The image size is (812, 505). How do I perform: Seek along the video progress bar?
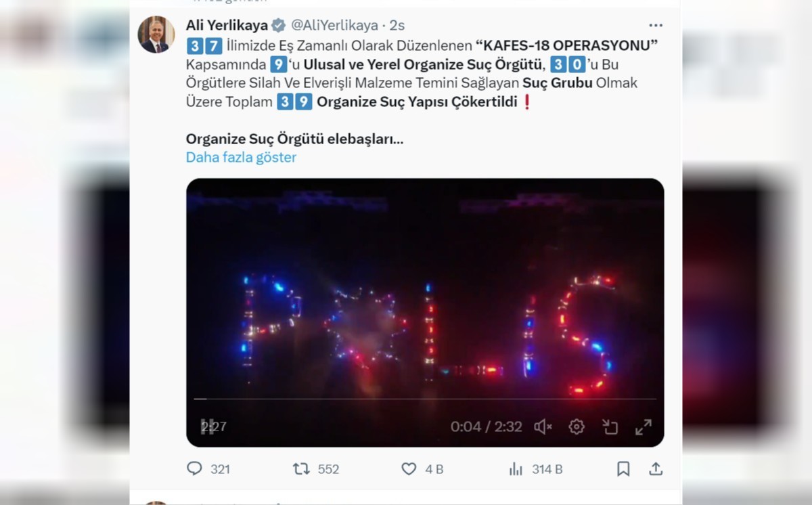pyautogui.click(x=424, y=399)
